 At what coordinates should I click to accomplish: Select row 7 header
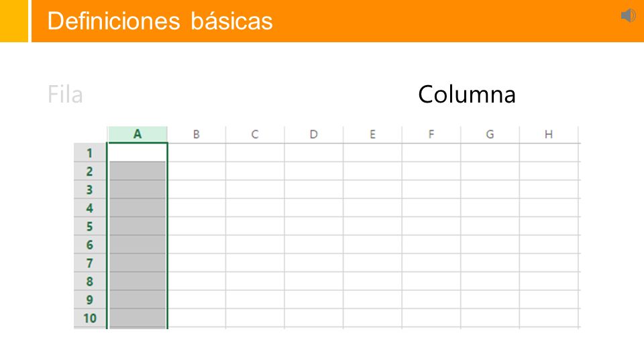click(90, 263)
